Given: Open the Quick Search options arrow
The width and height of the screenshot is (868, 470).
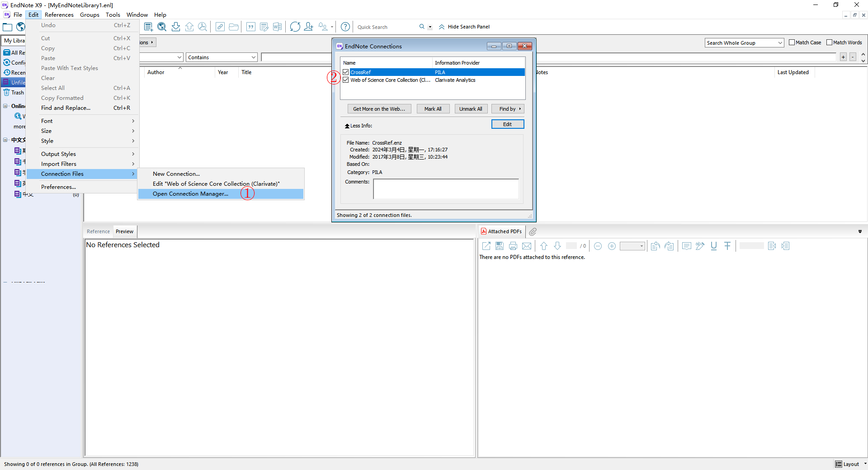Looking at the screenshot, I should coord(430,27).
